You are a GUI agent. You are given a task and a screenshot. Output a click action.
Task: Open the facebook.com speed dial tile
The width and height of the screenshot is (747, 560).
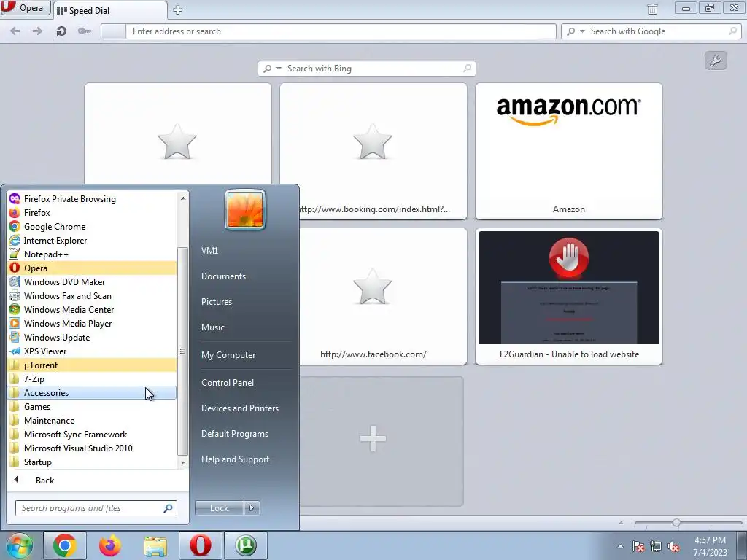coord(383,296)
